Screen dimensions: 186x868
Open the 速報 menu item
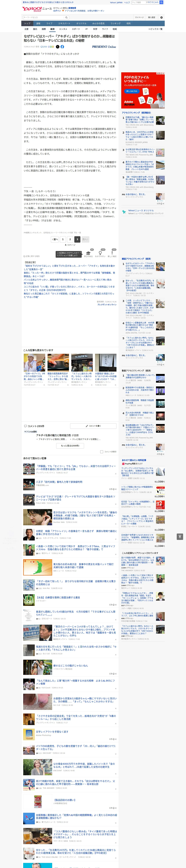pyautogui.click(x=38, y=24)
